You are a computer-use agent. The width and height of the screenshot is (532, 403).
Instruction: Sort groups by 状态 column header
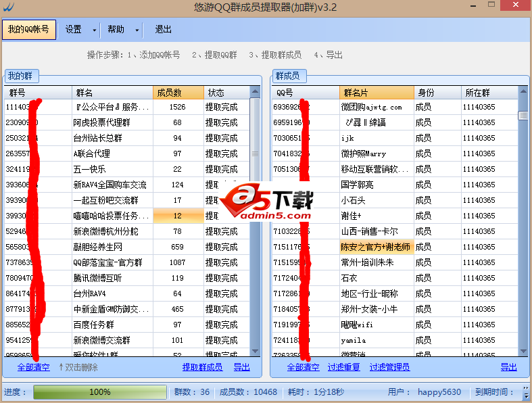[226, 93]
